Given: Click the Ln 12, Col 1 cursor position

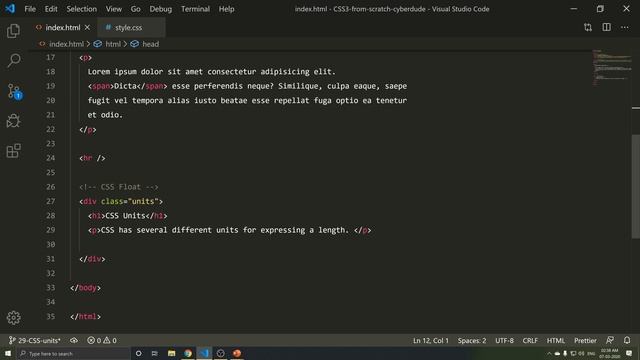Looking at the screenshot, I should tap(431, 340).
